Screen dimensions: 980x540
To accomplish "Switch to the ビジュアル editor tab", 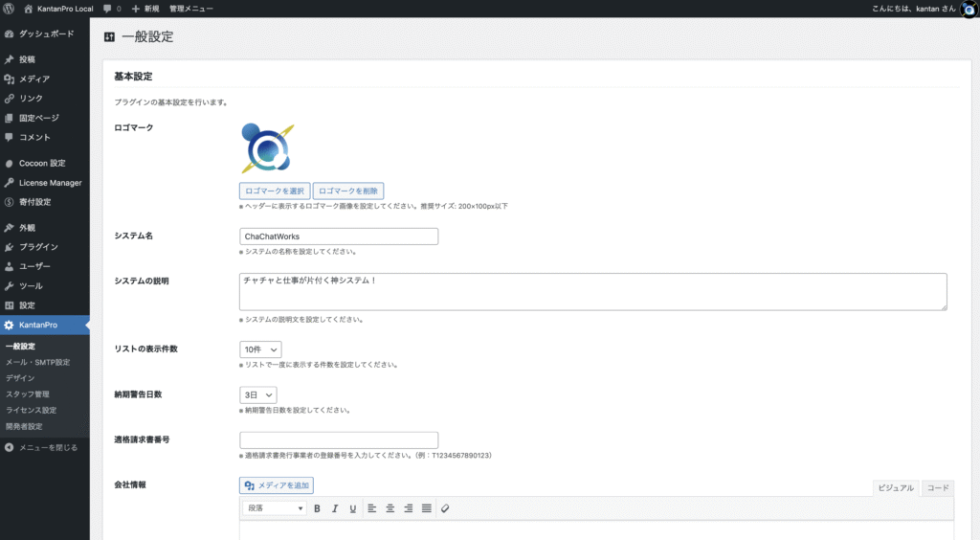I will (x=896, y=488).
